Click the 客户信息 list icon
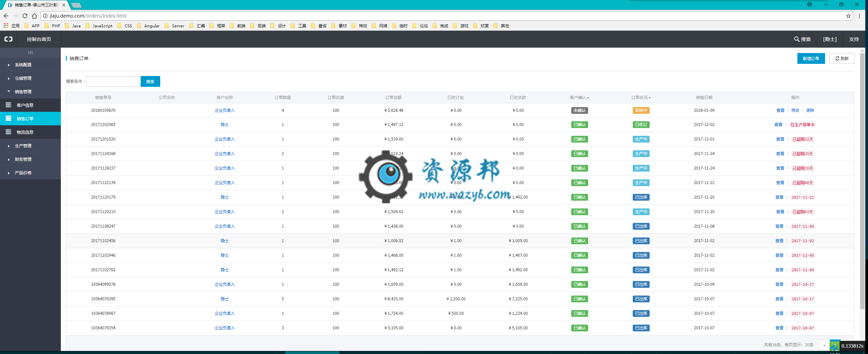This screenshot has height=354, width=868. pyautogui.click(x=8, y=105)
